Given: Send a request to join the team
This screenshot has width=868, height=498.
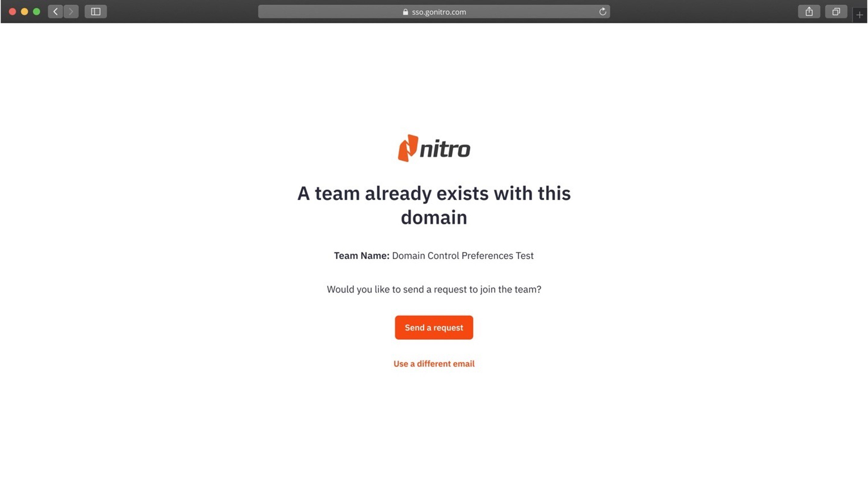Looking at the screenshot, I should coord(434,327).
